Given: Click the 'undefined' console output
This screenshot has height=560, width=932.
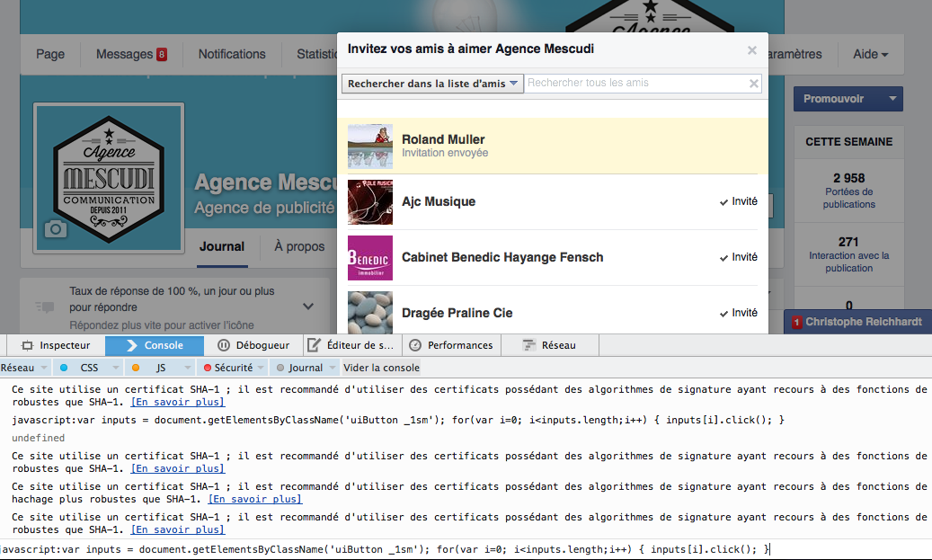Looking at the screenshot, I should click(38, 438).
